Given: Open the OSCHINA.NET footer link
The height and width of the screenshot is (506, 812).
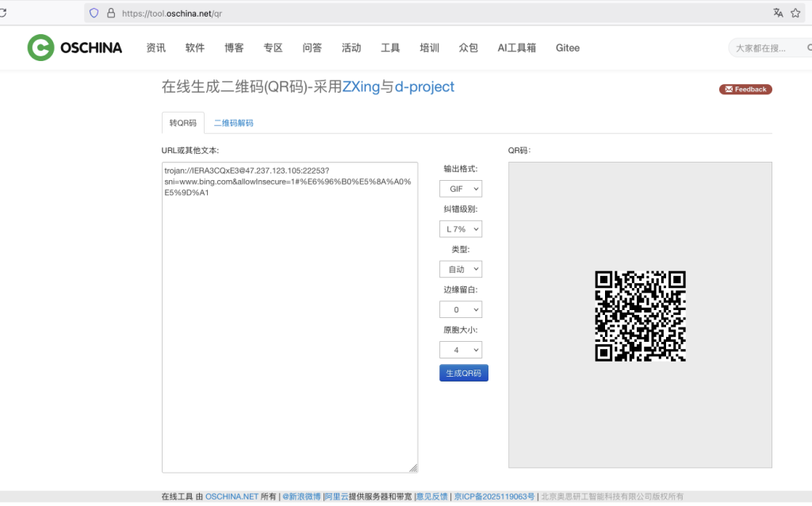Looking at the screenshot, I should [x=232, y=496].
